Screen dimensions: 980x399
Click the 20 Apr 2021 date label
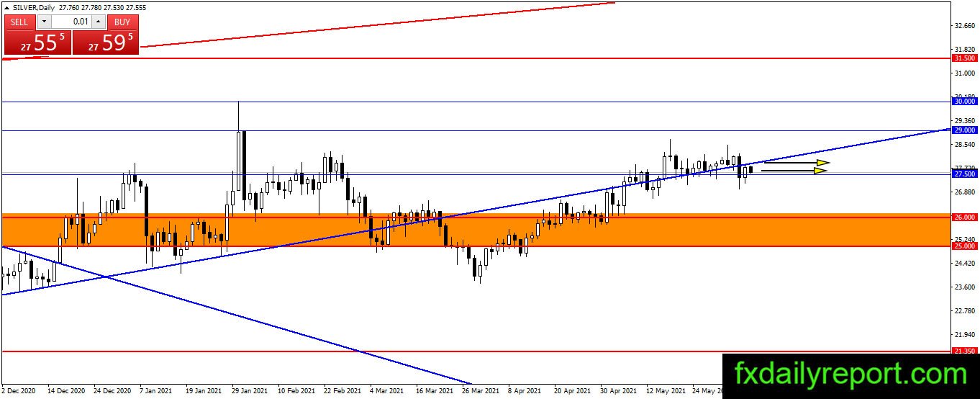pyautogui.click(x=572, y=391)
